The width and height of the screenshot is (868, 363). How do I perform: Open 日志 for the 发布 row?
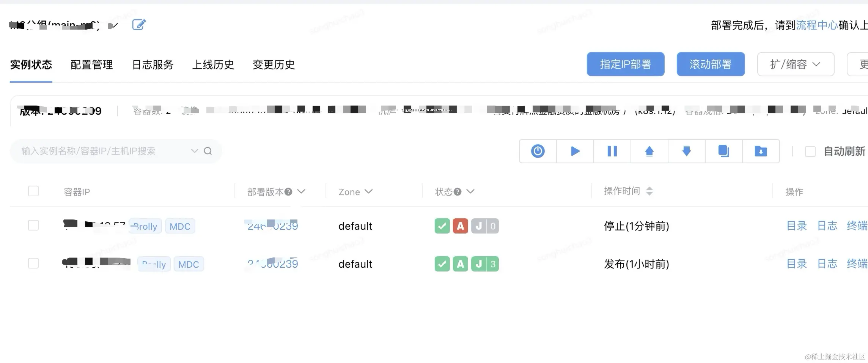(x=827, y=264)
